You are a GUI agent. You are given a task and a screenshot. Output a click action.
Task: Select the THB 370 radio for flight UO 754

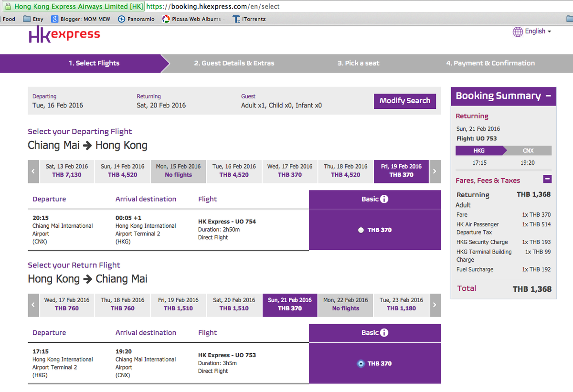pos(361,230)
